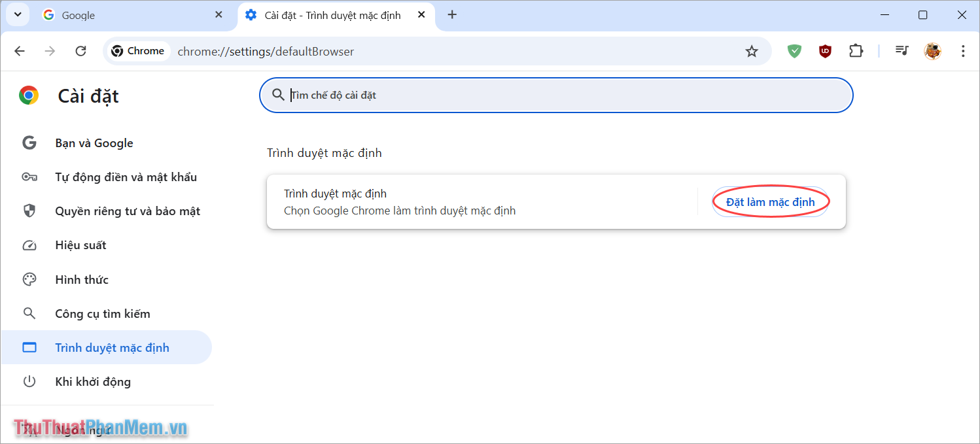This screenshot has height=444, width=980.
Task: Navigate back using the back arrow
Action: [x=19, y=50]
